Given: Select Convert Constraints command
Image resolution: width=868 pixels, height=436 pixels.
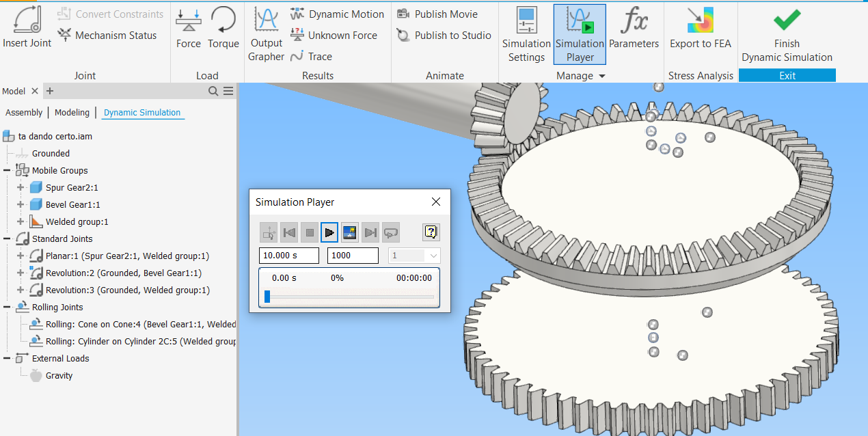Looking at the screenshot, I should tap(111, 14).
